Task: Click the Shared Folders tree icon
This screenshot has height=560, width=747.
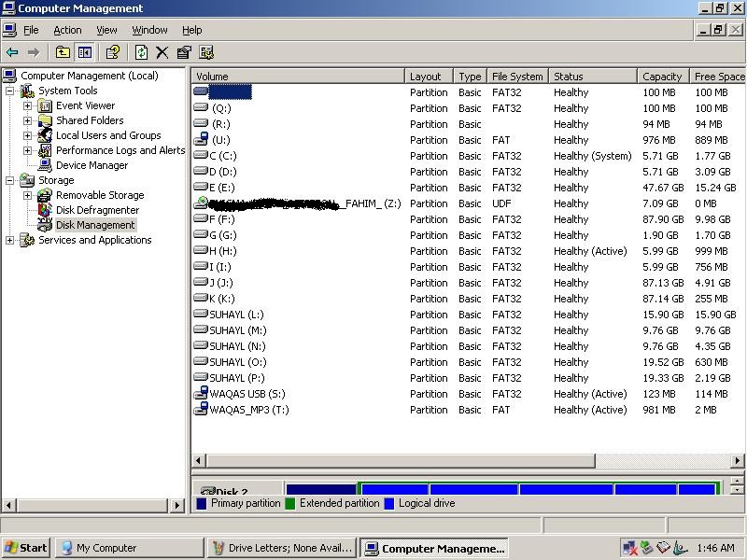Action: tap(45, 120)
